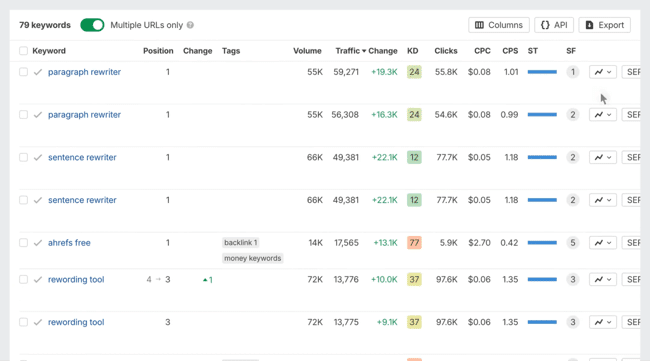
Task: Click the KD 24 badge on the paragraph rewriter 59,271 row
Action: point(414,72)
